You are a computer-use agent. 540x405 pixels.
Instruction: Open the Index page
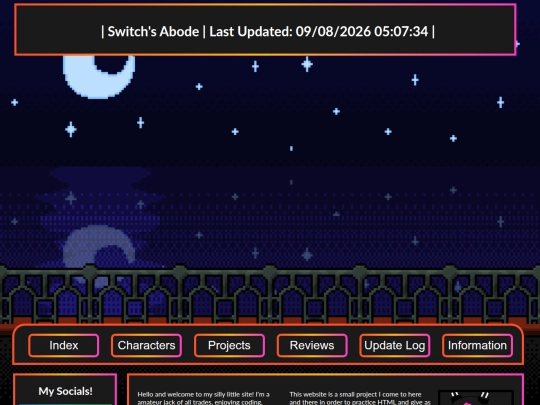64,345
